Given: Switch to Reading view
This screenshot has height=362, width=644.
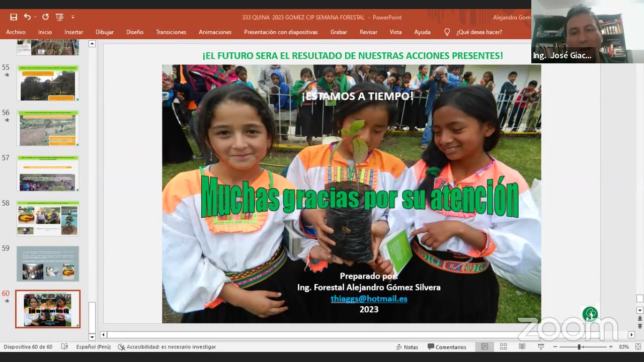Looking at the screenshot, I should pos(522,347).
